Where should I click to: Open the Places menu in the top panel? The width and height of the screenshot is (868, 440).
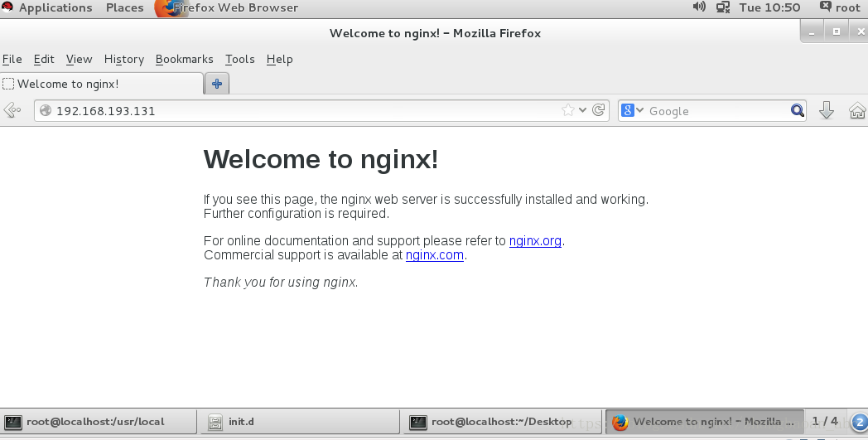pos(124,7)
